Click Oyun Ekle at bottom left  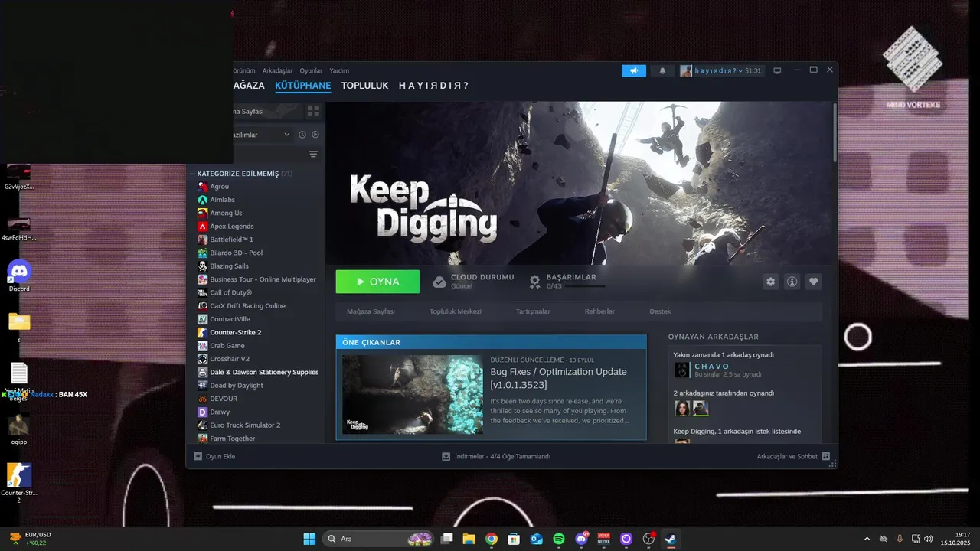[214, 456]
